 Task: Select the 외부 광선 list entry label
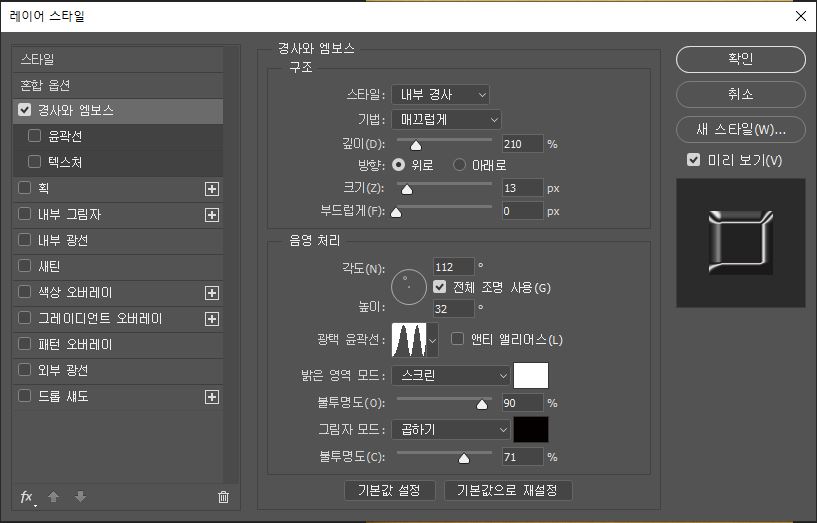(63, 371)
